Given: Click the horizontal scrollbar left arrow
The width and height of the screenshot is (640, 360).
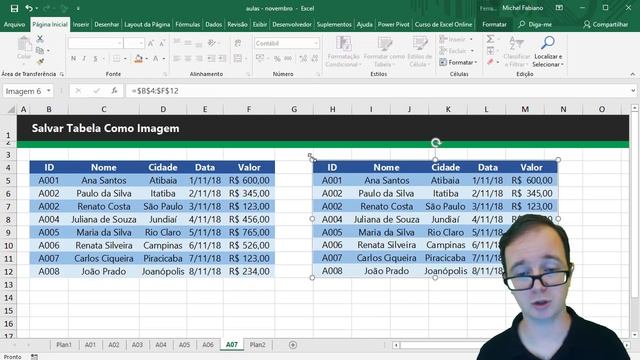Looking at the screenshot, I should 396,345.
